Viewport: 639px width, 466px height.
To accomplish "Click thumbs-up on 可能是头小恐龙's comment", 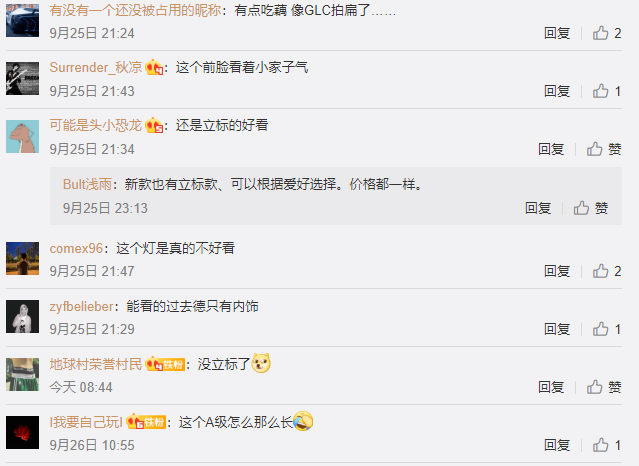I will 595,149.
